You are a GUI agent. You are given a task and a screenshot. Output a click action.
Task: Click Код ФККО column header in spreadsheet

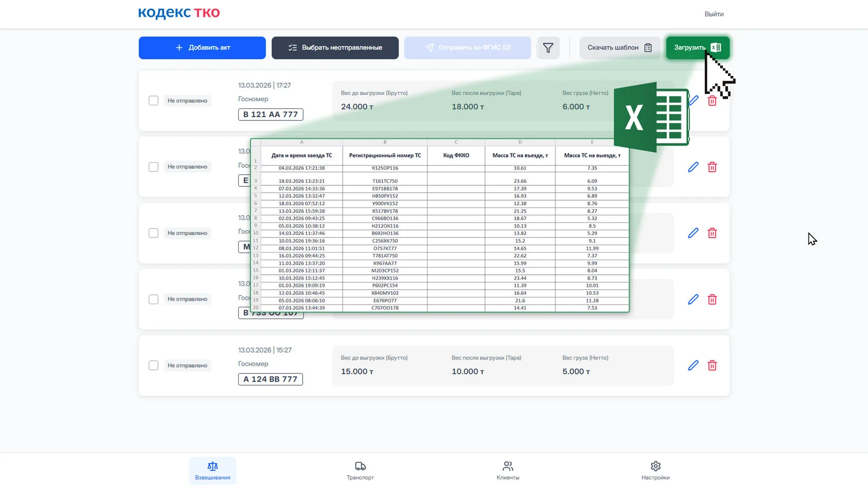[x=456, y=155]
